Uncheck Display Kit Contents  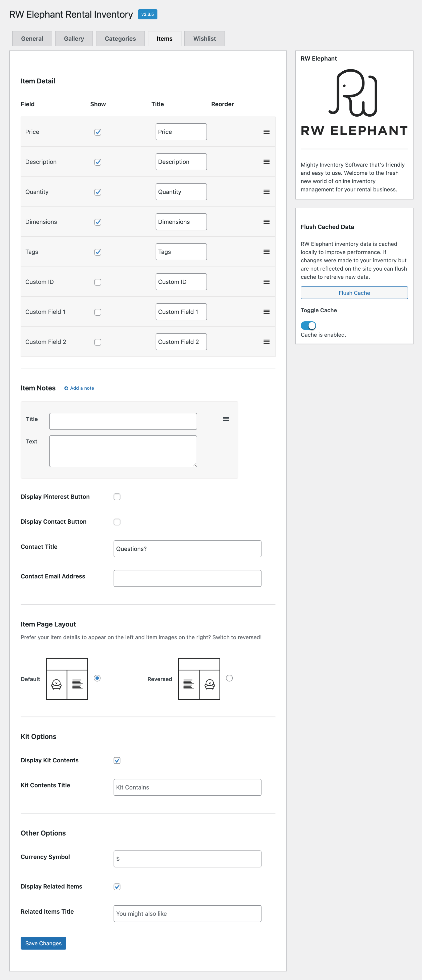117,760
